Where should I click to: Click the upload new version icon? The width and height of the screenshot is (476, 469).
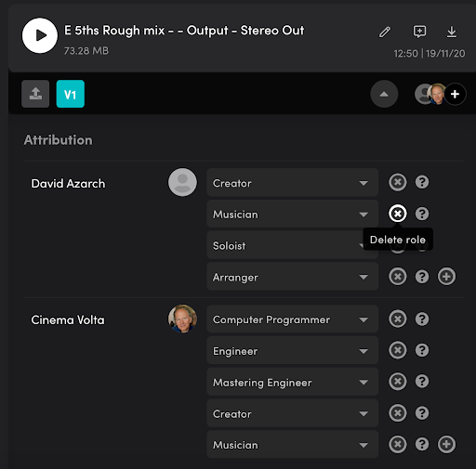click(35, 94)
